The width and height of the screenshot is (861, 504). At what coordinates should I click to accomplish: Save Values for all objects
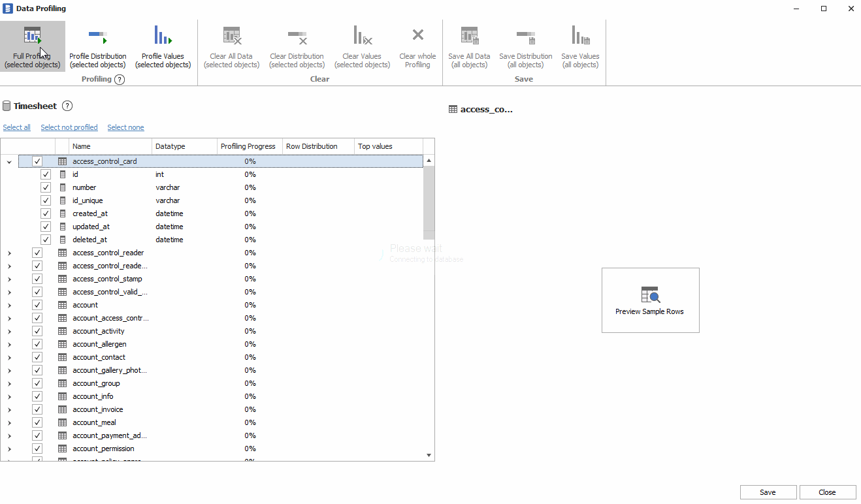pos(580,46)
